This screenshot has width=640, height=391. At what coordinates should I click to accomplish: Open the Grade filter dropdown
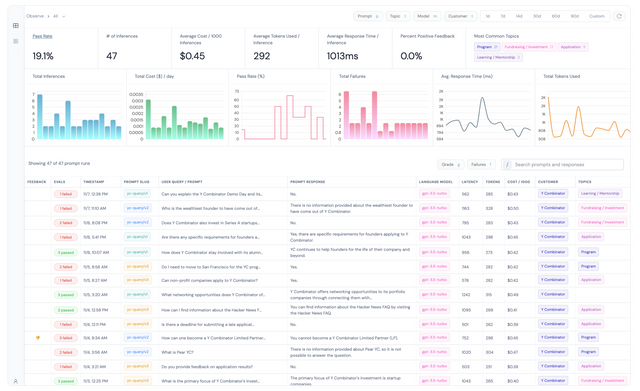coord(451,164)
